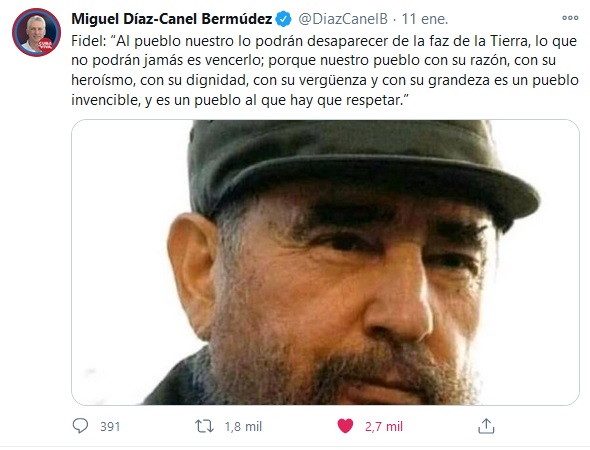This screenshot has width=590, height=450.
Task: Open the three-dot more options menu
Action: click(x=570, y=18)
